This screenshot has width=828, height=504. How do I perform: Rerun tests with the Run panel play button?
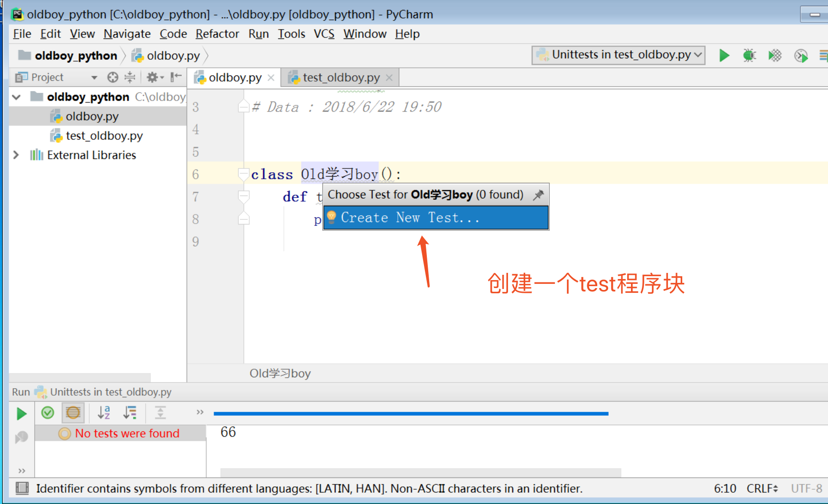[x=21, y=414]
